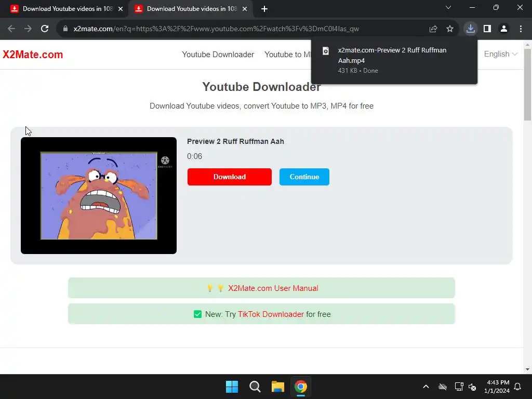Click the padlock site info icon
Image resolution: width=532 pixels, height=399 pixels.
click(65, 29)
